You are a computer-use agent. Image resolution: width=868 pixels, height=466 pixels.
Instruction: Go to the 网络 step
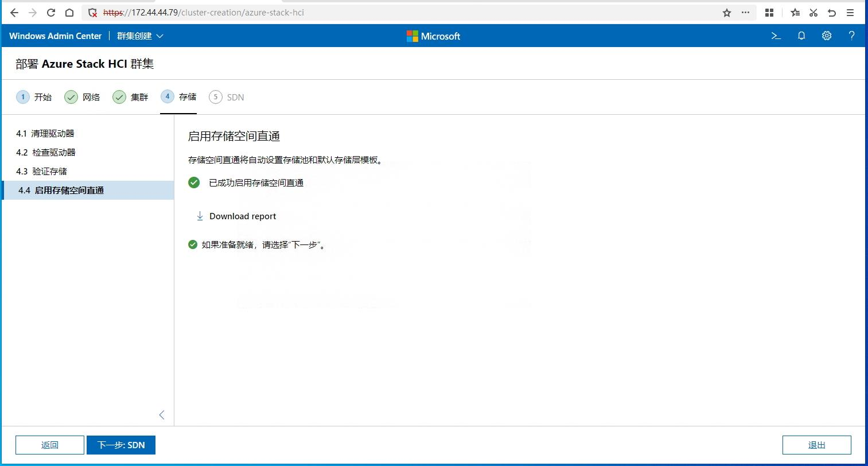[82, 97]
